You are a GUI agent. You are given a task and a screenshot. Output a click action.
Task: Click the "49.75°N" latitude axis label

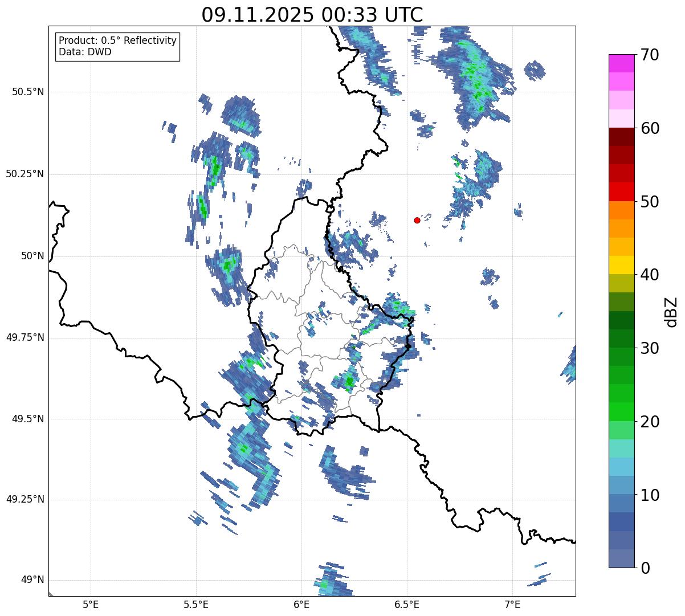click(25, 337)
